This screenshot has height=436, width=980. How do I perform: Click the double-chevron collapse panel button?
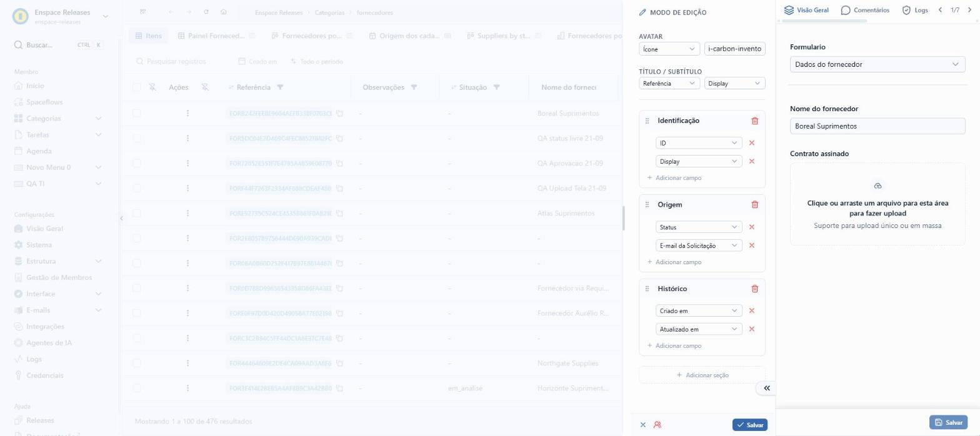pos(767,388)
